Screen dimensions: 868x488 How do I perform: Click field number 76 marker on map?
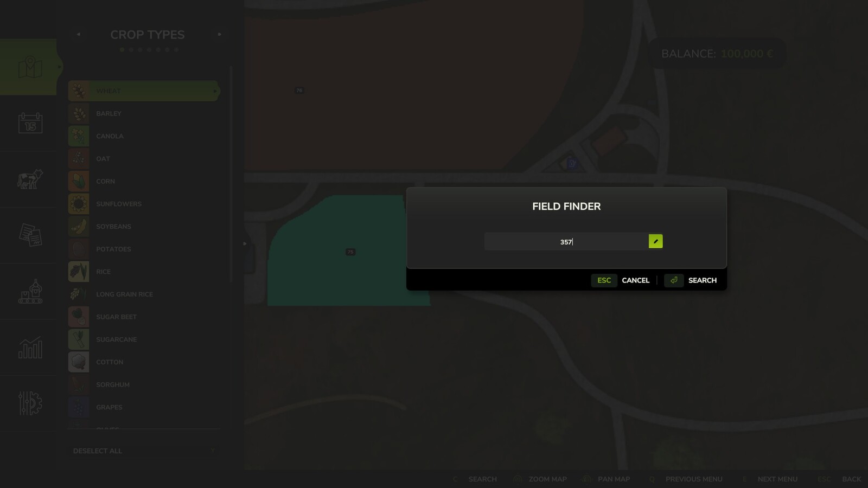click(299, 91)
